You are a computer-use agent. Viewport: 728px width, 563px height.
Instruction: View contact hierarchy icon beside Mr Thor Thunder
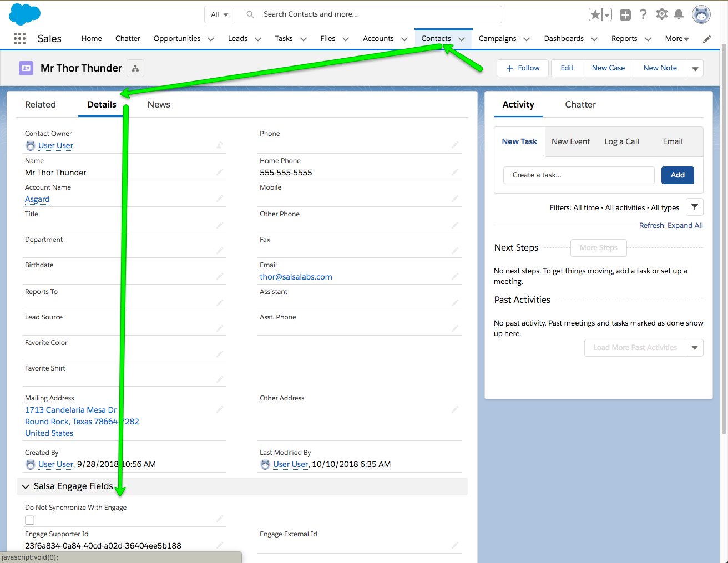pyautogui.click(x=135, y=68)
